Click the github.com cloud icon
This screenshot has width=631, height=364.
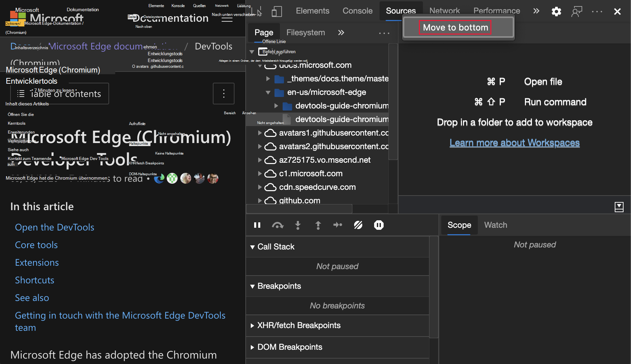[270, 201]
